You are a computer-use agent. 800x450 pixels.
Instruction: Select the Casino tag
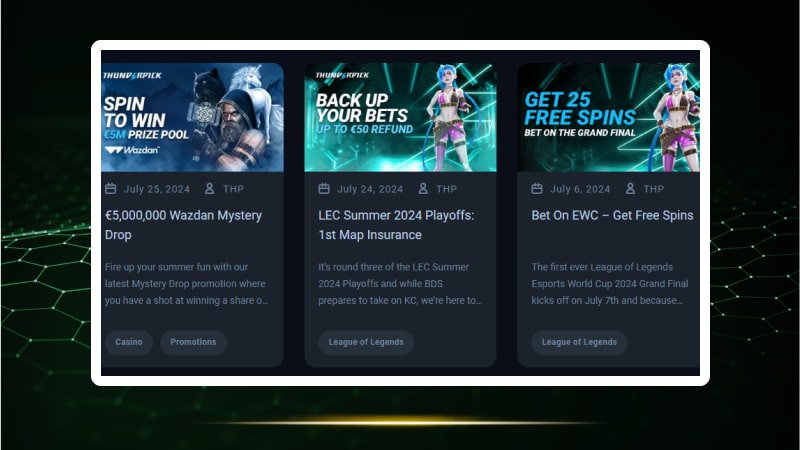(129, 342)
